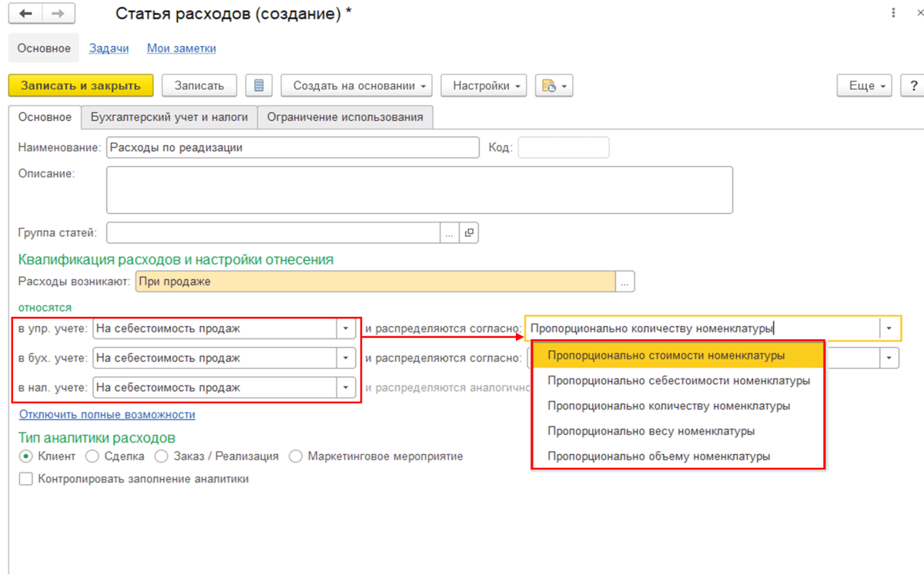Enable Контролировать заполнение аналитики checkbox
924x574 pixels.
point(26,479)
